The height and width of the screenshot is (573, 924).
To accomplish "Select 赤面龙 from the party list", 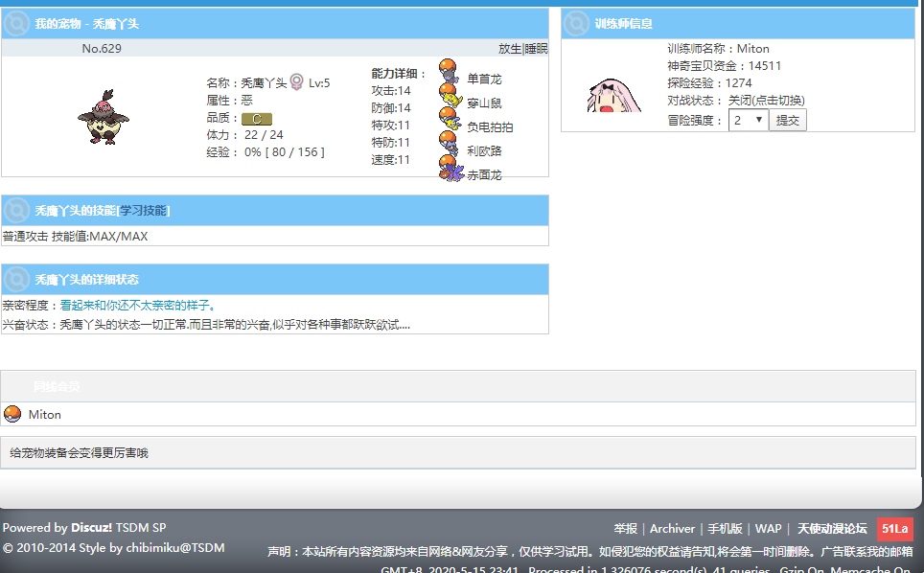I will pos(484,175).
